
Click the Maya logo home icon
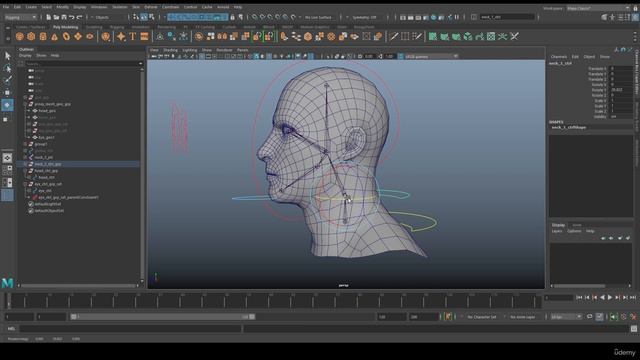tap(7, 282)
